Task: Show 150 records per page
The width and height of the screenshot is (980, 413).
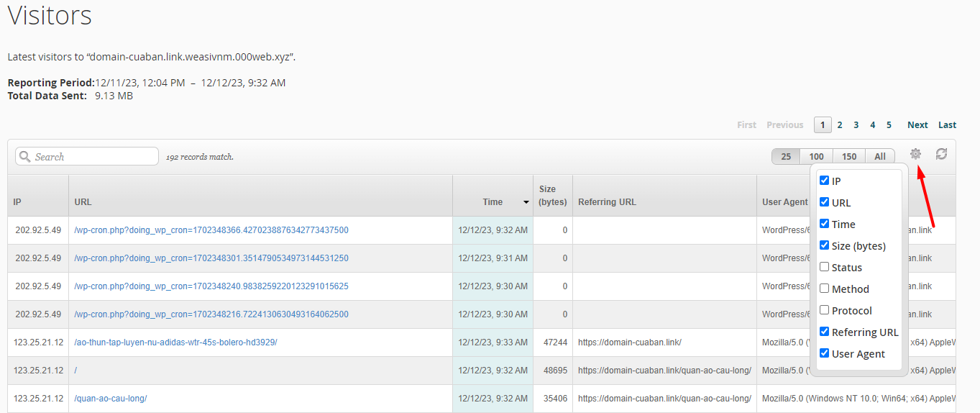Action: pyautogui.click(x=849, y=156)
